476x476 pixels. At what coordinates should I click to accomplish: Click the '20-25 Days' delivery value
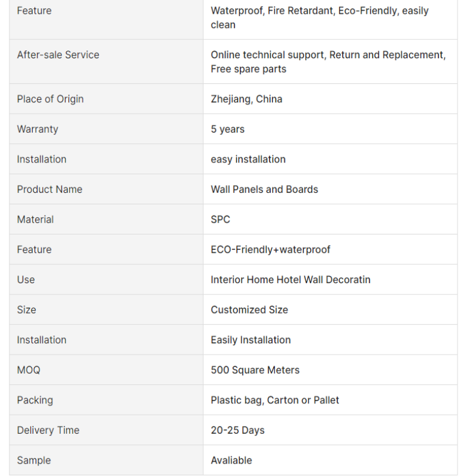(x=237, y=430)
